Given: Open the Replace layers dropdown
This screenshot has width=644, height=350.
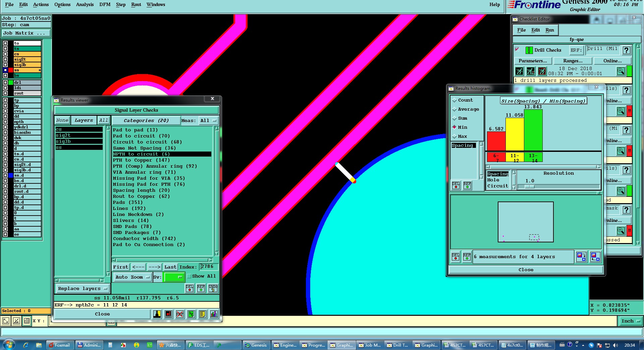Looking at the screenshot, I should point(82,289).
